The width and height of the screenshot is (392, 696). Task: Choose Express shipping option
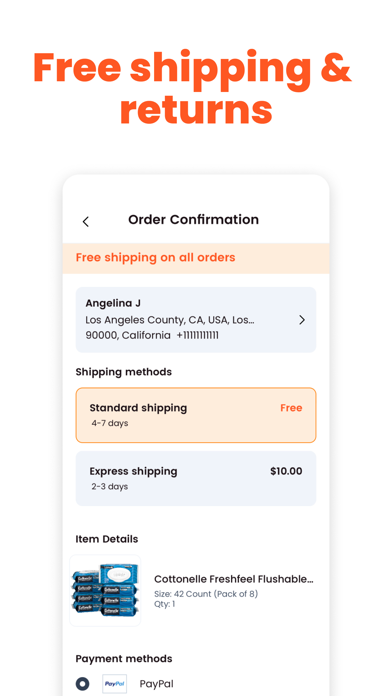tap(196, 478)
